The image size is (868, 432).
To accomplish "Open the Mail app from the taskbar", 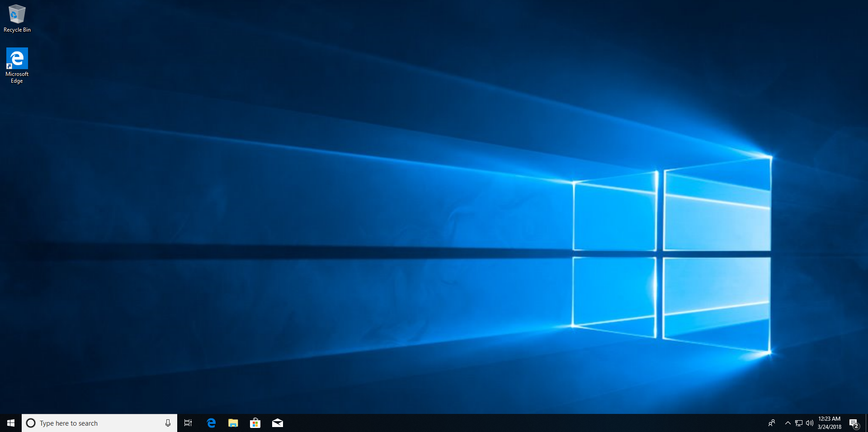I will pos(278,423).
